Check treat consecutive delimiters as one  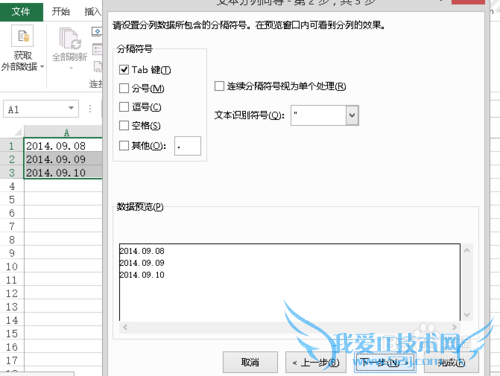point(219,86)
